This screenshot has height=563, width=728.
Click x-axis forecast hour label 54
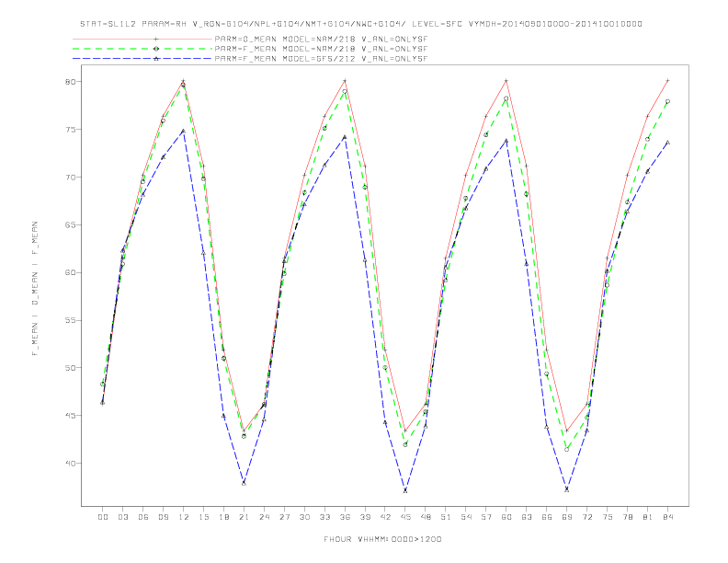pos(466,517)
